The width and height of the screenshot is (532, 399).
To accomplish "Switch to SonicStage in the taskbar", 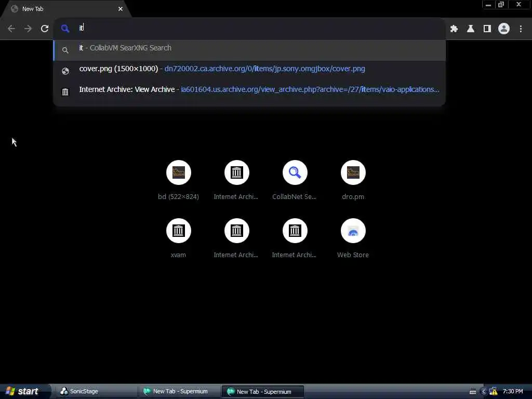I will pos(96,391).
